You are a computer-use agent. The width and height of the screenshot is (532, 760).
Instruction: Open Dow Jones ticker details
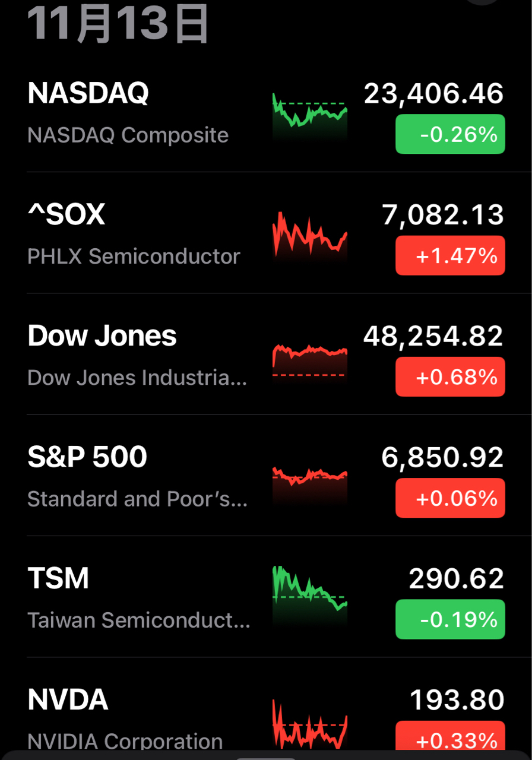click(102, 336)
